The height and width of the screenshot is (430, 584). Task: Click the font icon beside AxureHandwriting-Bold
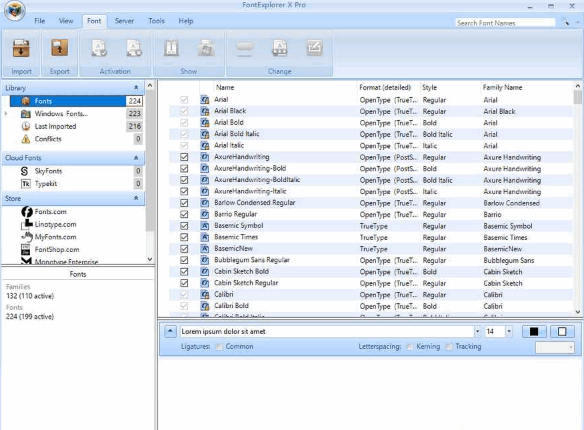click(205, 168)
